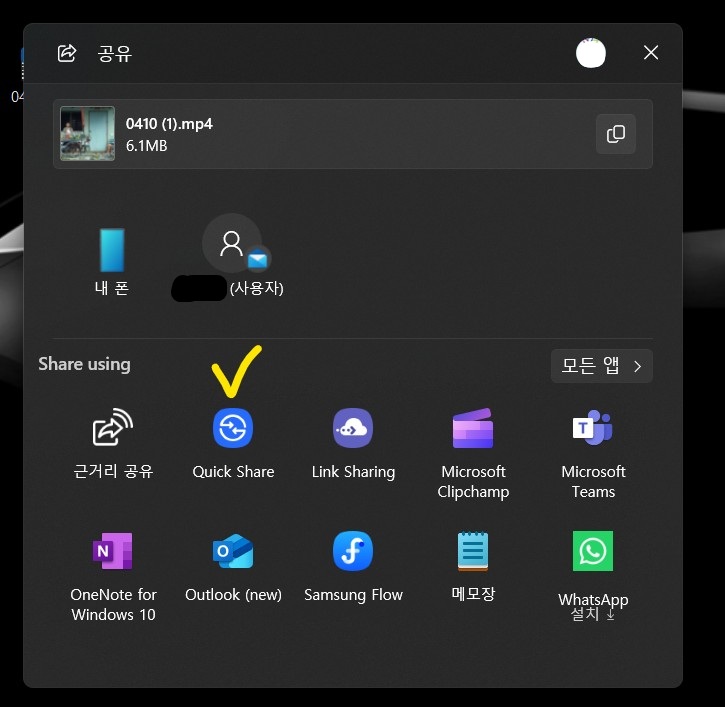Share to Microsoft Clipchamp
The height and width of the screenshot is (707, 725).
[473, 453]
